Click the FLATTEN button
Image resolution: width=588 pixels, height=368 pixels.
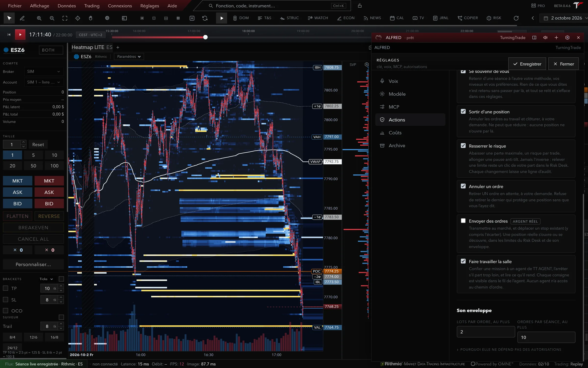pyautogui.click(x=18, y=216)
